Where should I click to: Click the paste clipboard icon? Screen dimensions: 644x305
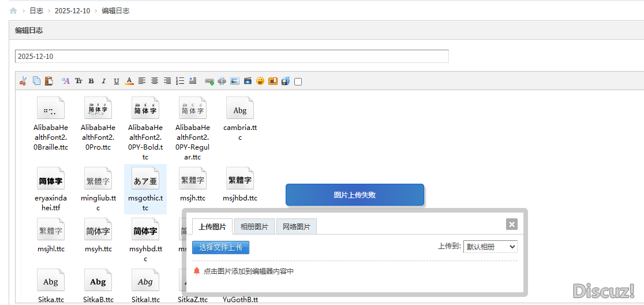(x=49, y=81)
